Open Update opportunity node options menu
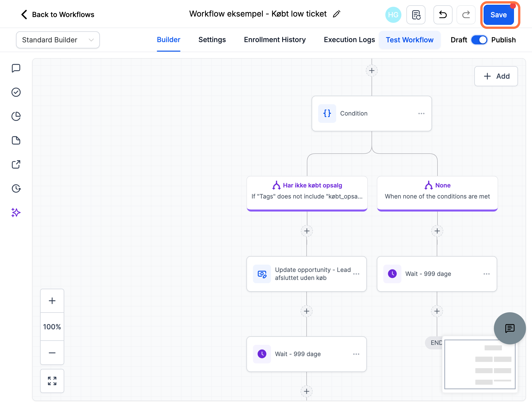Image resolution: width=532 pixels, height=407 pixels. coord(356,274)
